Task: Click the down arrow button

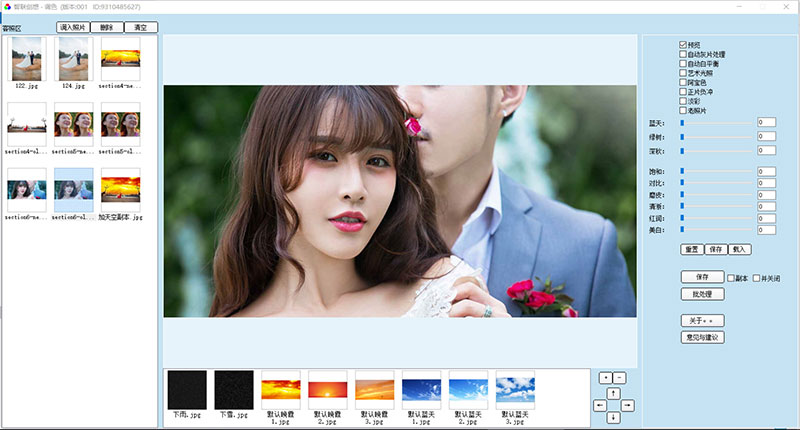Action: pos(613,417)
